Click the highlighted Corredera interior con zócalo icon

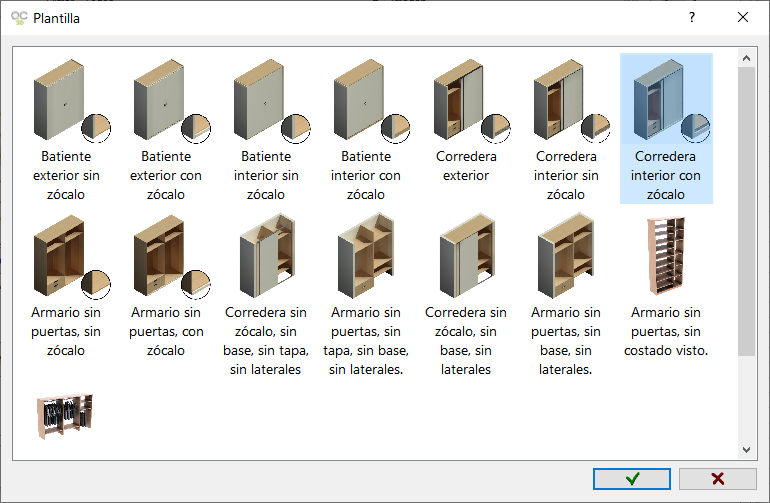pos(672,101)
